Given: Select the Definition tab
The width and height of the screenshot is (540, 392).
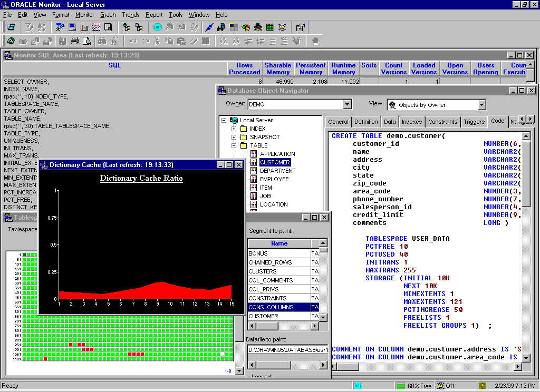Looking at the screenshot, I should click(x=366, y=122).
